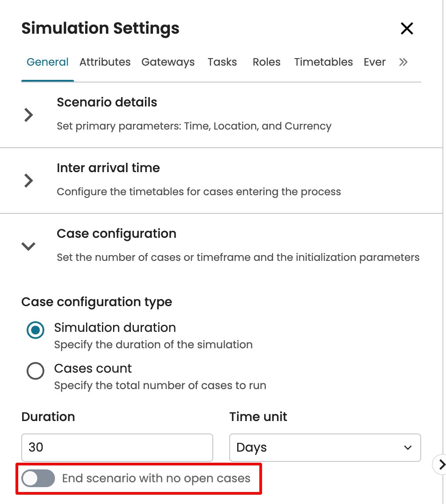The height and width of the screenshot is (504, 446).
Task: Go to the Timetables tab
Action: [323, 62]
